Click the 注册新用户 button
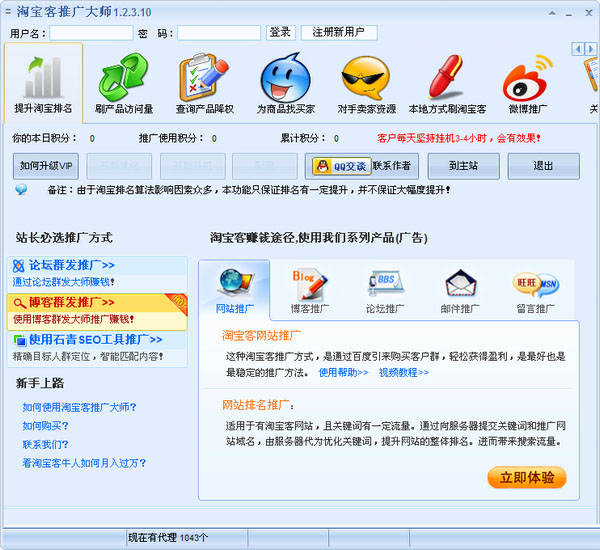 click(339, 33)
